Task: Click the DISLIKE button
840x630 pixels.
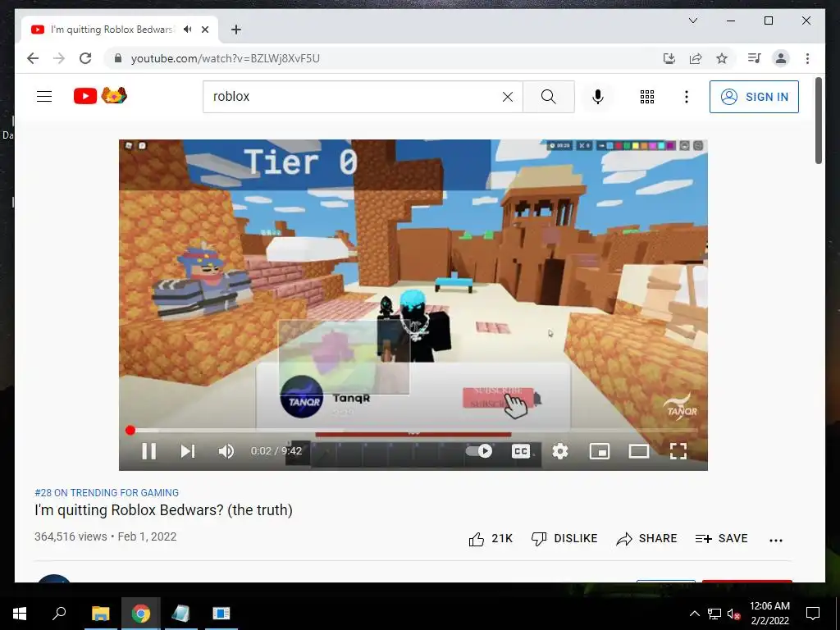Action: pyautogui.click(x=564, y=538)
